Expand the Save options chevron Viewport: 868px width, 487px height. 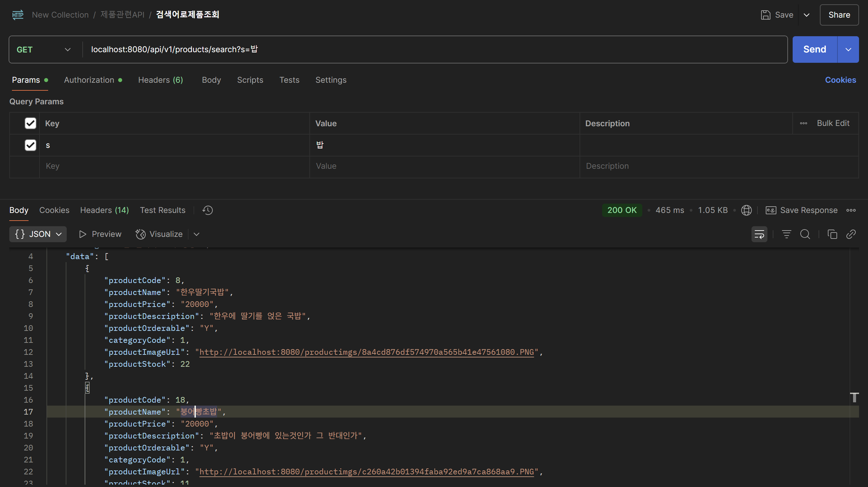[807, 15]
